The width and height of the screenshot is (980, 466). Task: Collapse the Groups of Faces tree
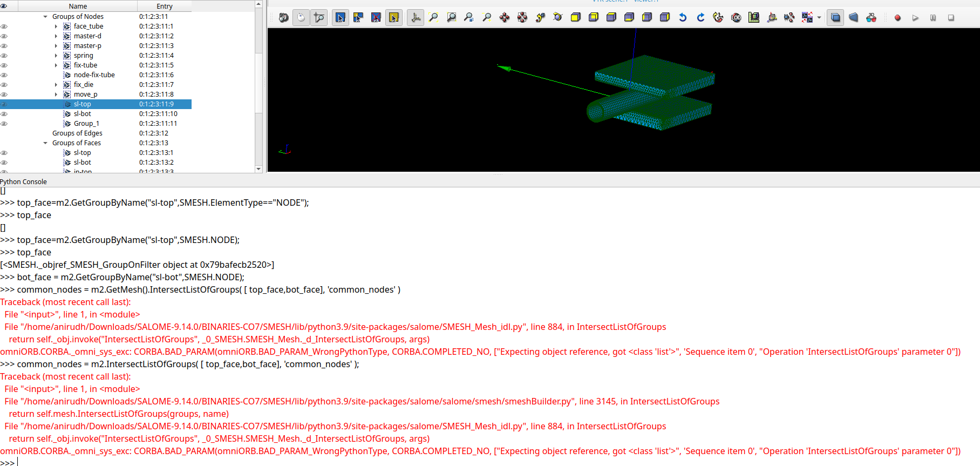(x=45, y=143)
